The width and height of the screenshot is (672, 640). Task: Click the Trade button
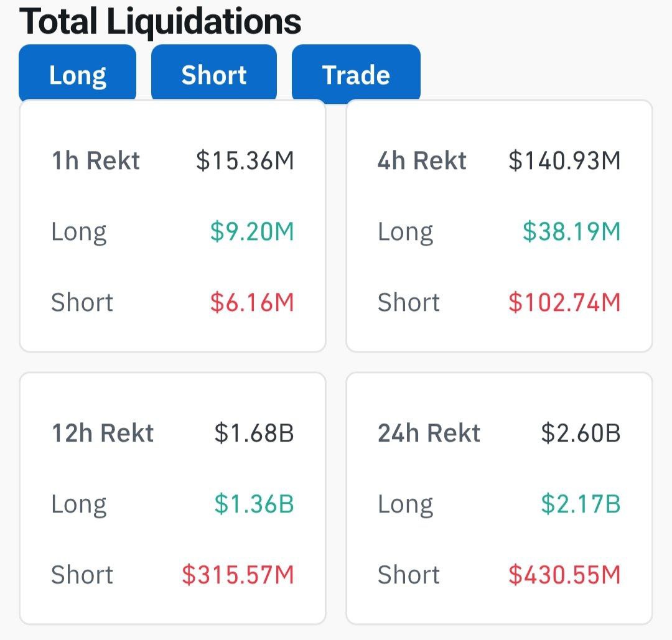tap(356, 74)
